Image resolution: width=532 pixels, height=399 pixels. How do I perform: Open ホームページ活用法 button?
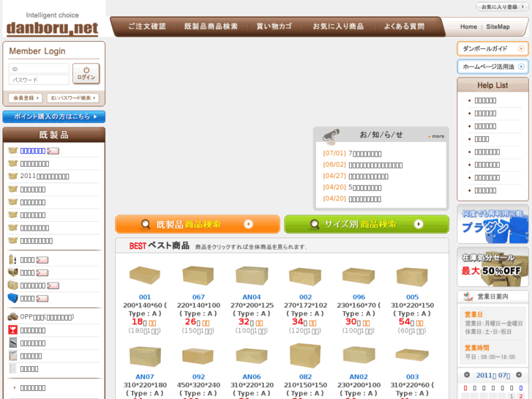(492, 67)
